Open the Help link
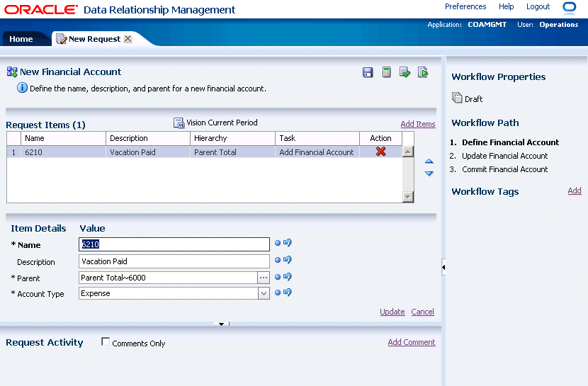This screenshot has height=386, width=588. 507,7
